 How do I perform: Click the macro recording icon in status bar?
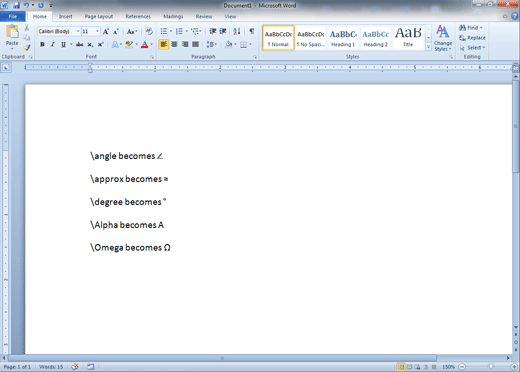tap(90, 367)
